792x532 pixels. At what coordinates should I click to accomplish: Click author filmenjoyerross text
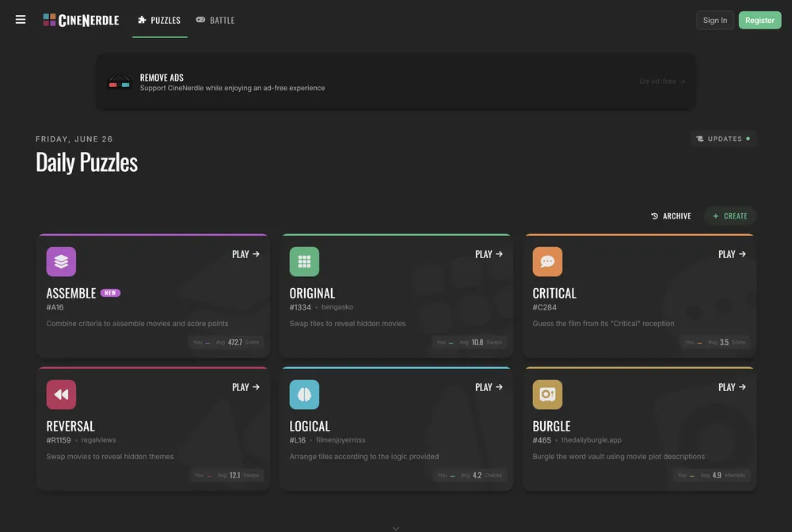[341, 440]
